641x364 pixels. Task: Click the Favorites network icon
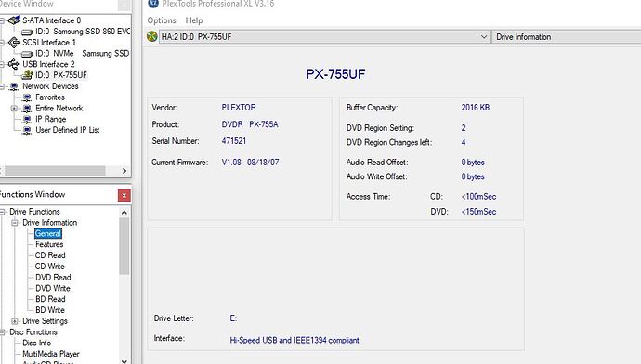click(27, 97)
